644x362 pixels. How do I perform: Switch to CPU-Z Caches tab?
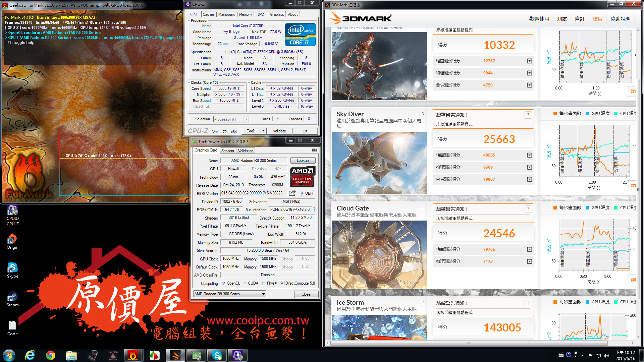tap(208, 14)
